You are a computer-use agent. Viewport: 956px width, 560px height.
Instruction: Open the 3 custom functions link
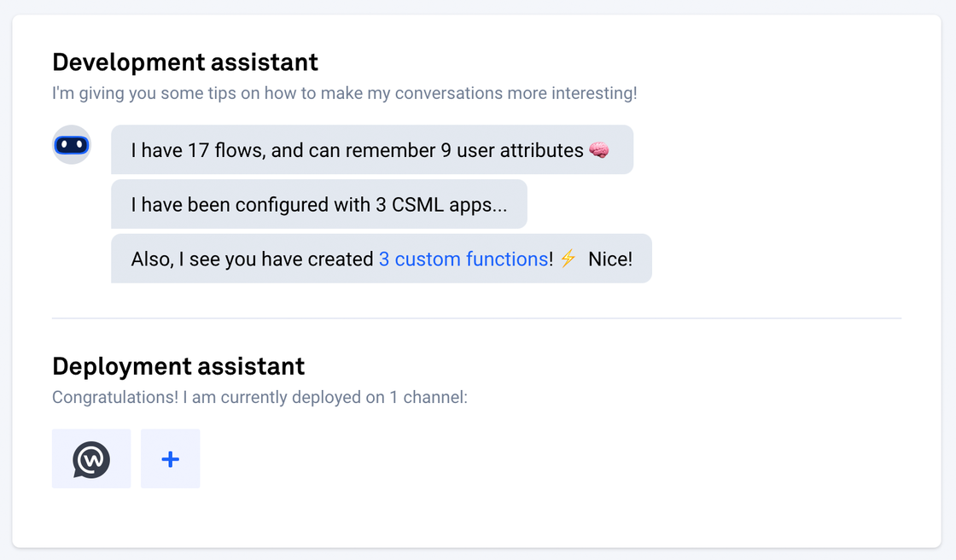[x=463, y=259]
